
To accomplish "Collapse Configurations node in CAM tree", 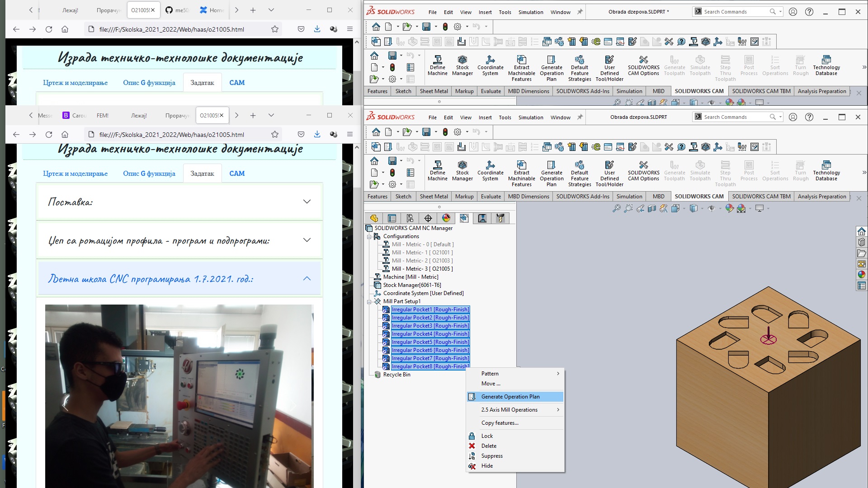I will click(369, 236).
